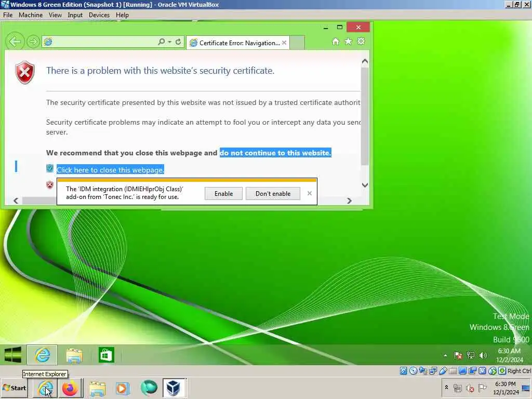This screenshot has height=399, width=532.
Task: Click the guest network tray icon
Action: click(471, 355)
